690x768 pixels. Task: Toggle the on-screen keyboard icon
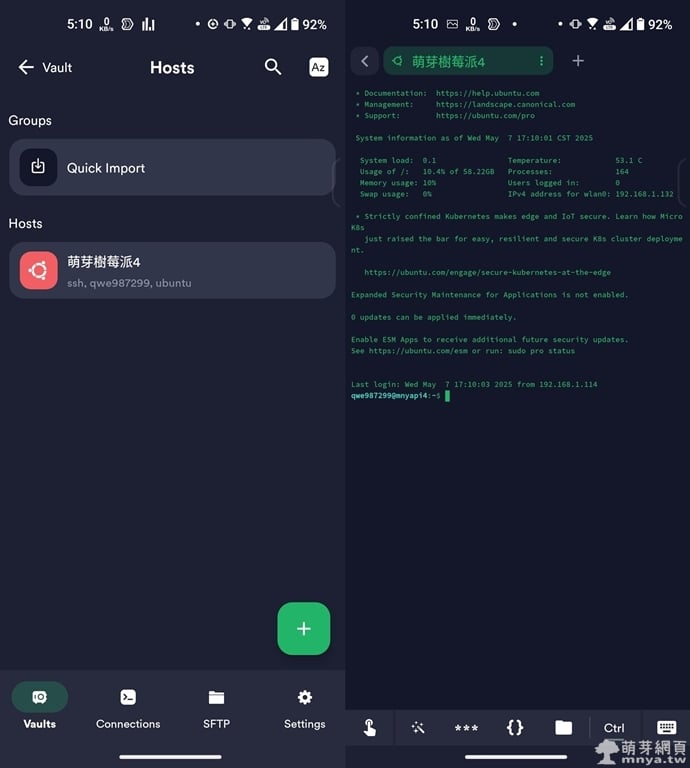[666, 728]
